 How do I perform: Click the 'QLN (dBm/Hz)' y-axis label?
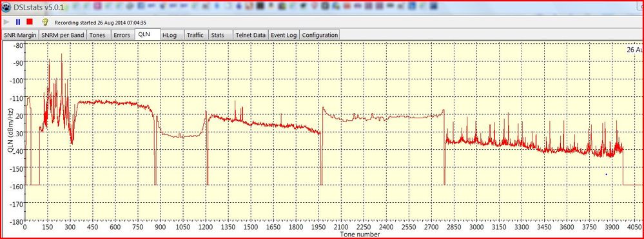click(12, 131)
